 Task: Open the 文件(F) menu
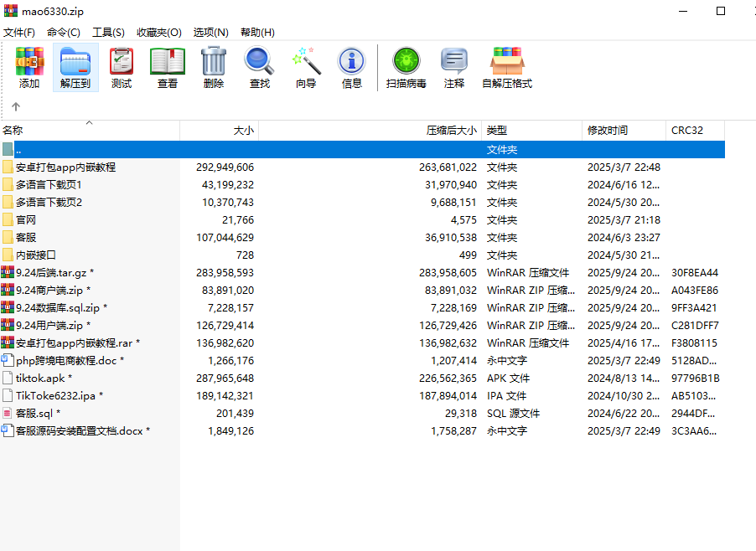point(20,32)
